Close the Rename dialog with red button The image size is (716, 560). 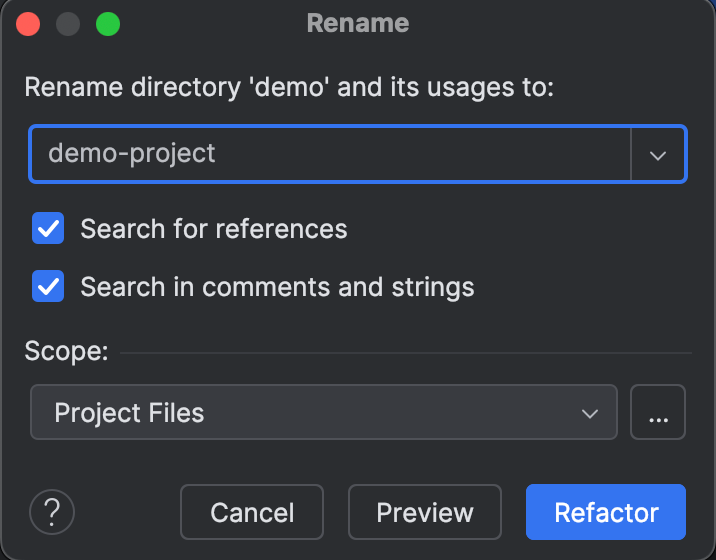click(28, 24)
